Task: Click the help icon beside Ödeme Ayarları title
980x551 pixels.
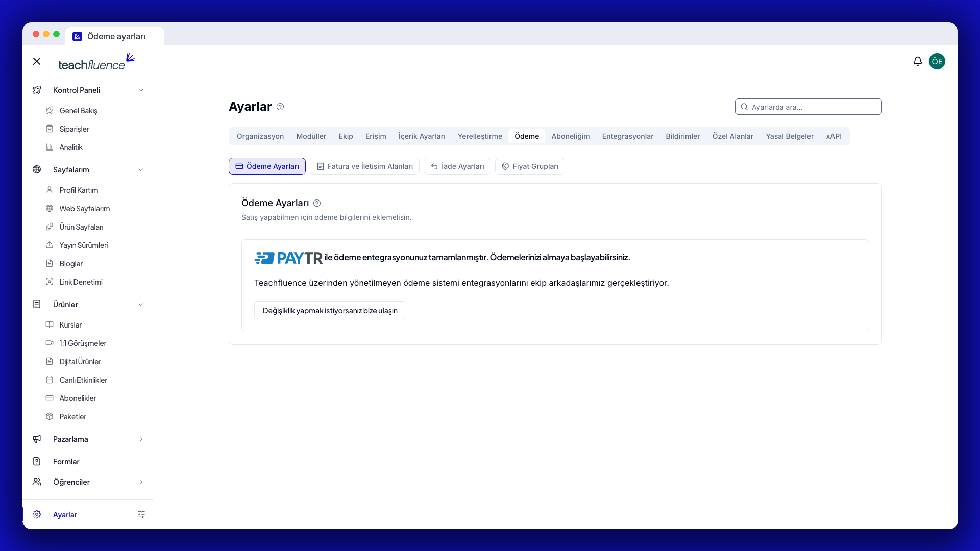Action: coord(317,203)
